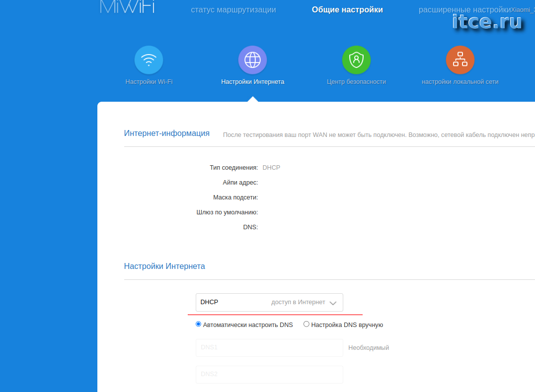Click the Маска подсети label

coord(235,197)
